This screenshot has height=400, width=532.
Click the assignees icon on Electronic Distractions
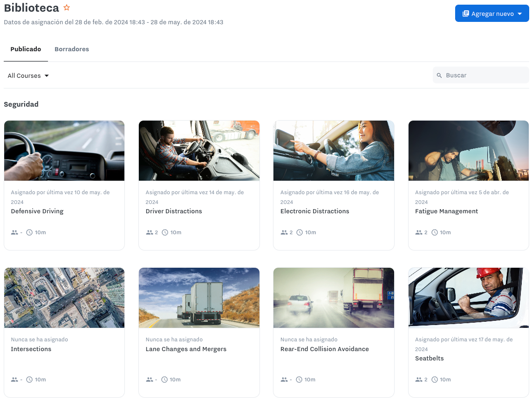pyautogui.click(x=284, y=232)
